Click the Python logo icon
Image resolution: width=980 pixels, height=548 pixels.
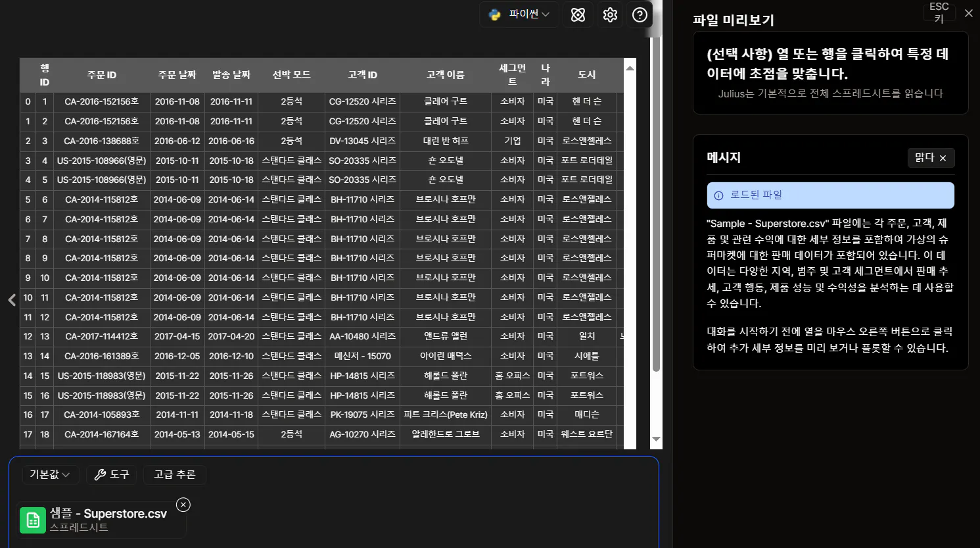click(x=495, y=14)
